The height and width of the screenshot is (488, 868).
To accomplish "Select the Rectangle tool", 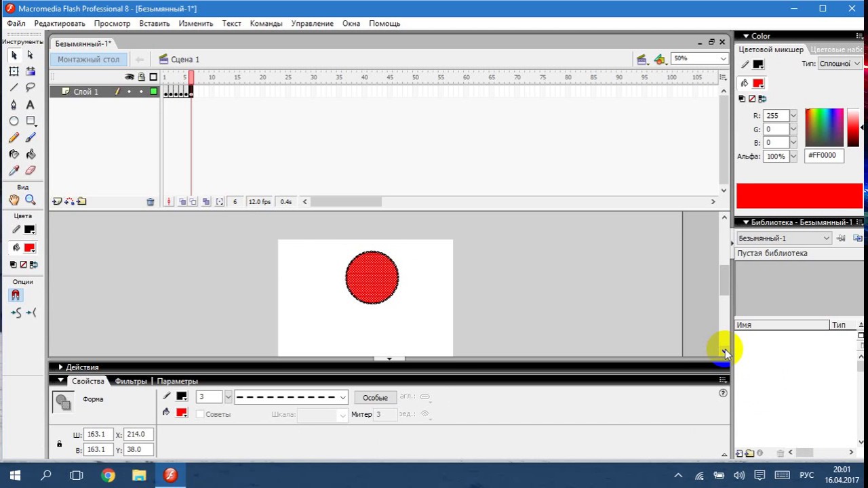I will (x=30, y=121).
